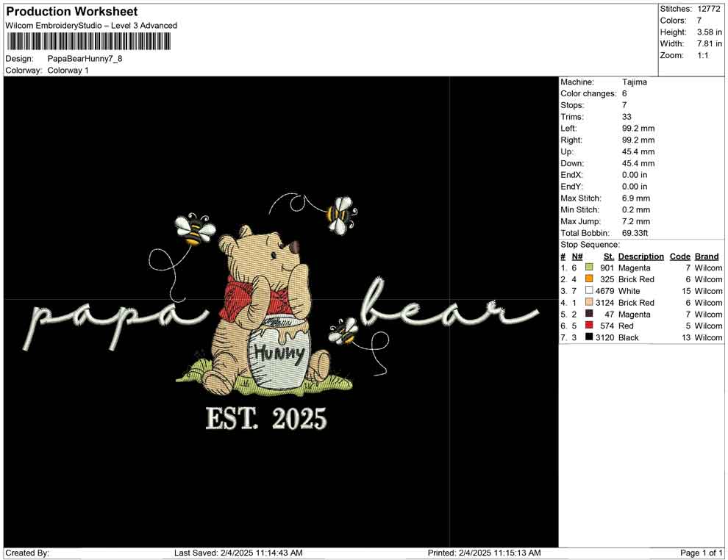Click 'White' in the stop sequence list
This screenshot has height=560, width=728.
pyautogui.click(x=629, y=291)
